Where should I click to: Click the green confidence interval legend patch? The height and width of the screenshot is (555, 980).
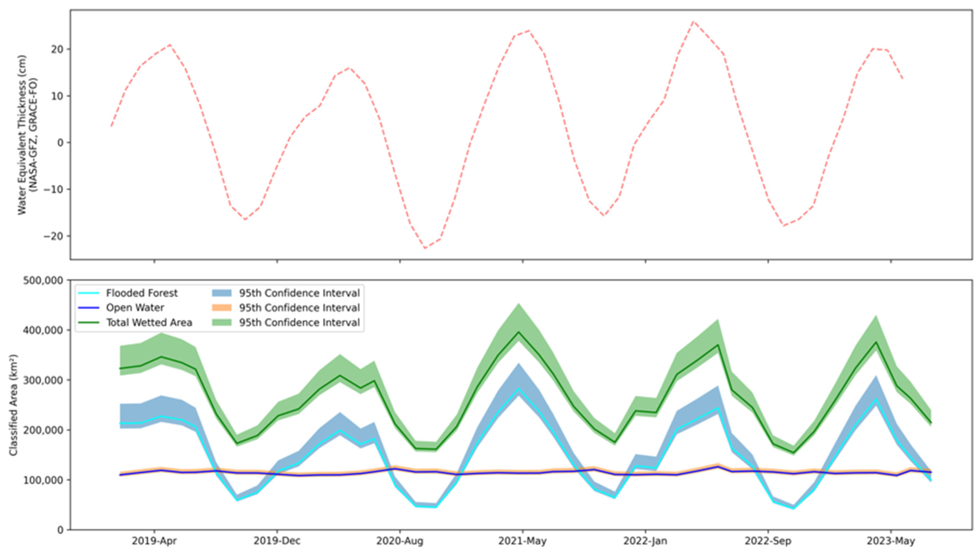point(222,322)
